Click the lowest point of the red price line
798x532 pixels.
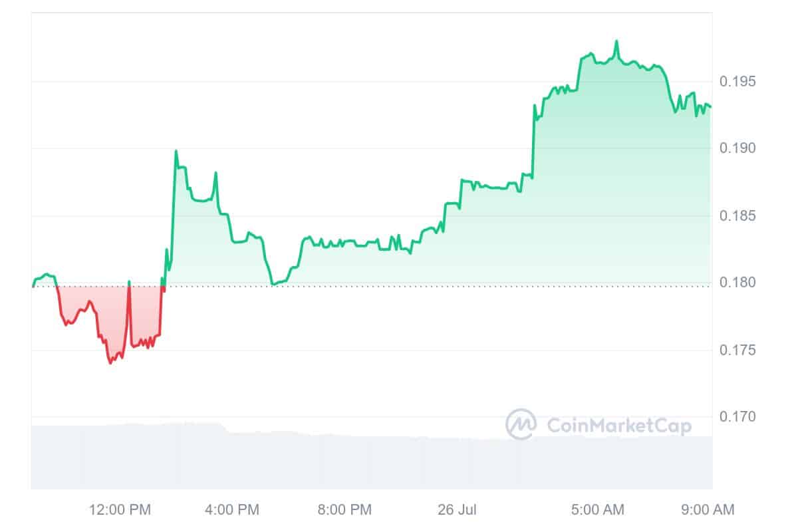(110, 362)
